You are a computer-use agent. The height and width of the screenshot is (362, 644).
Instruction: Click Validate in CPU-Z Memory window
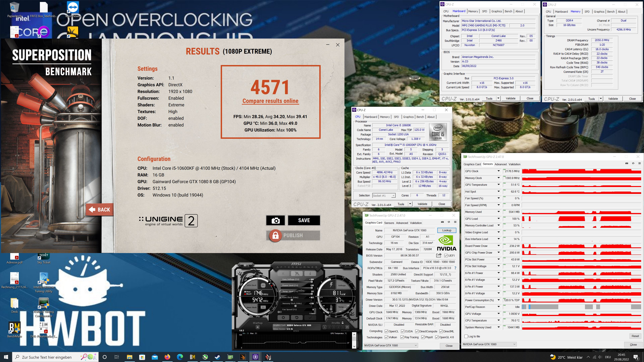click(x=613, y=99)
